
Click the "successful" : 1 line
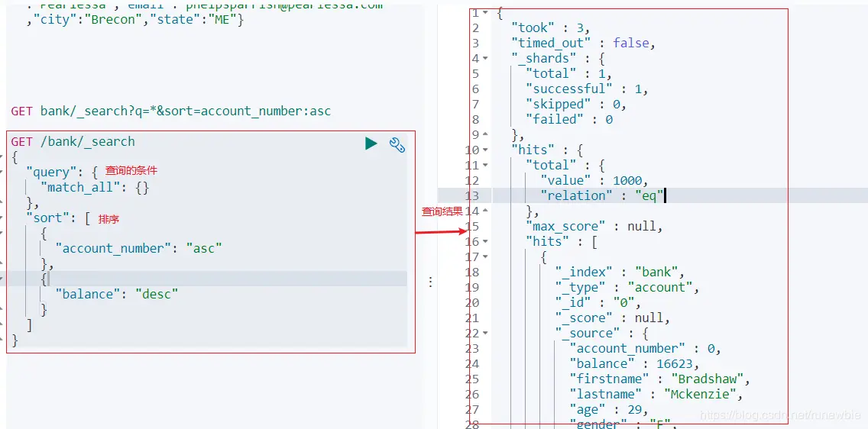[588, 89]
